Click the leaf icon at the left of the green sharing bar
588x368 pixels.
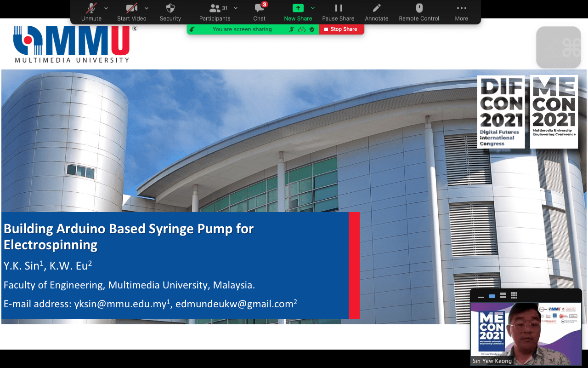point(192,29)
